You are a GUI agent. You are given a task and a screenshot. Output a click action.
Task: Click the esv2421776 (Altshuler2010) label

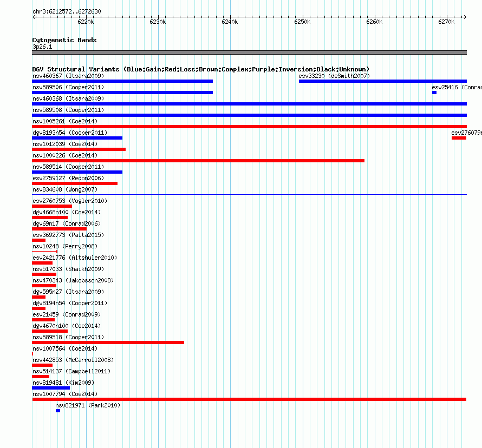(75, 258)
